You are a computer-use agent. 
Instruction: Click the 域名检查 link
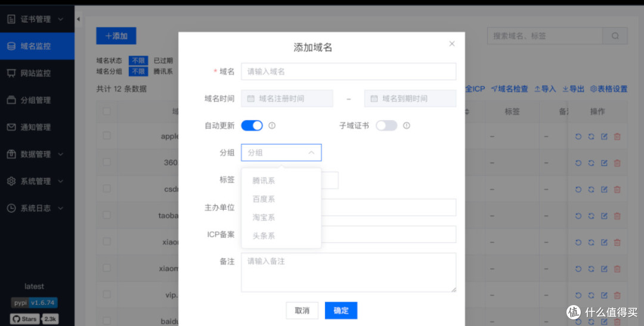(509, 89)
